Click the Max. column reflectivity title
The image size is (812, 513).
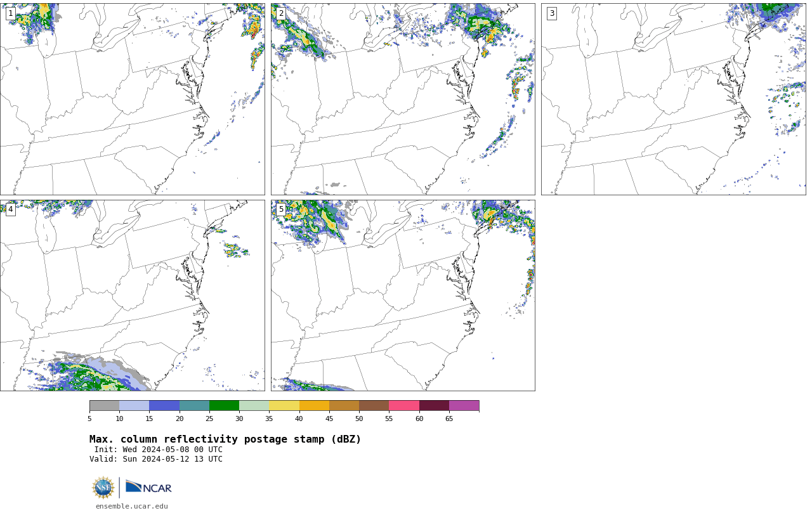coord(225,439)
